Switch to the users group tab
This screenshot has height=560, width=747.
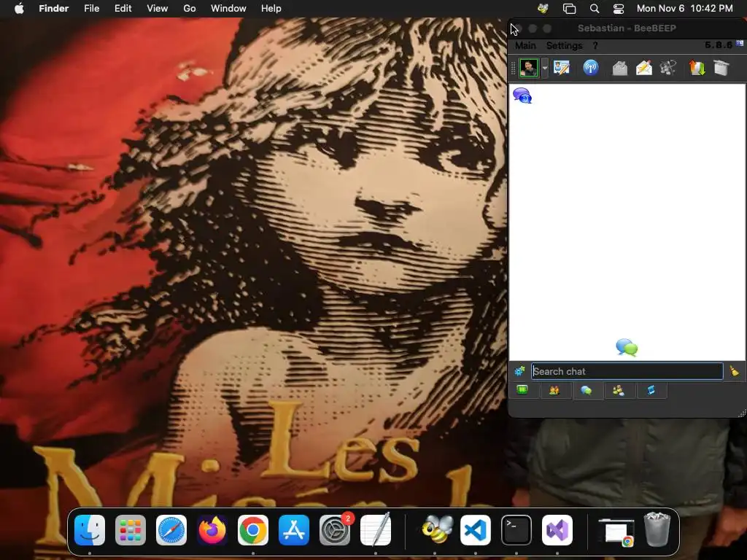(554, 391)
